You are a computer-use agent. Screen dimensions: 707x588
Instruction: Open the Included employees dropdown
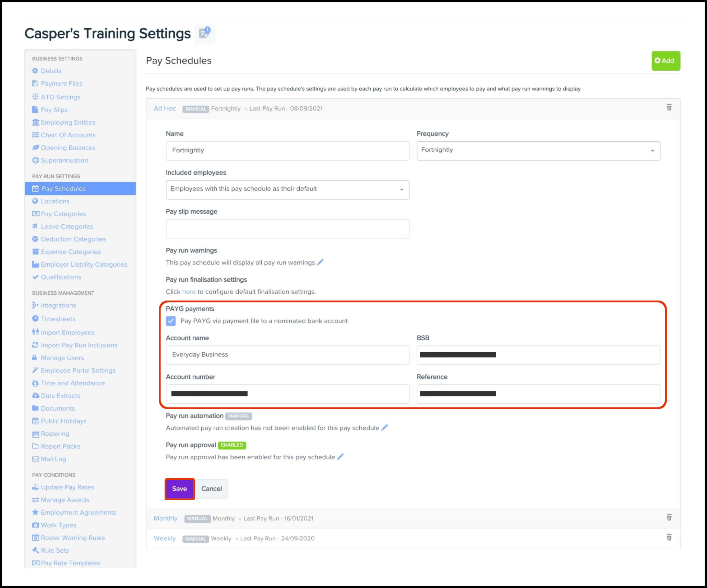pos(287,189)
